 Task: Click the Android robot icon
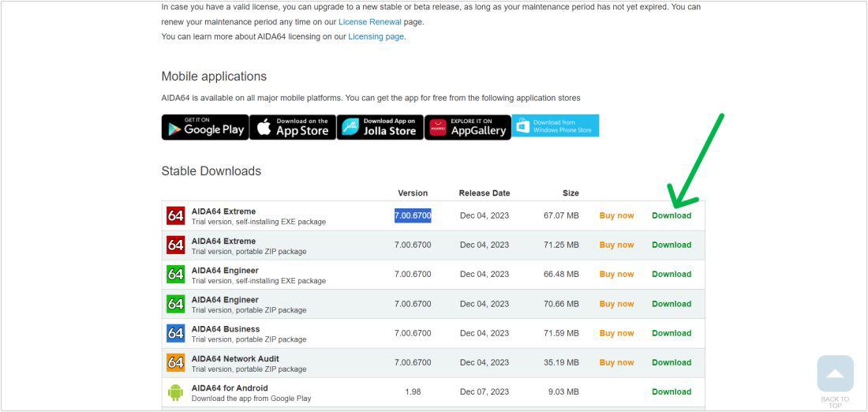pyautogui.click(x=175, y=392)
